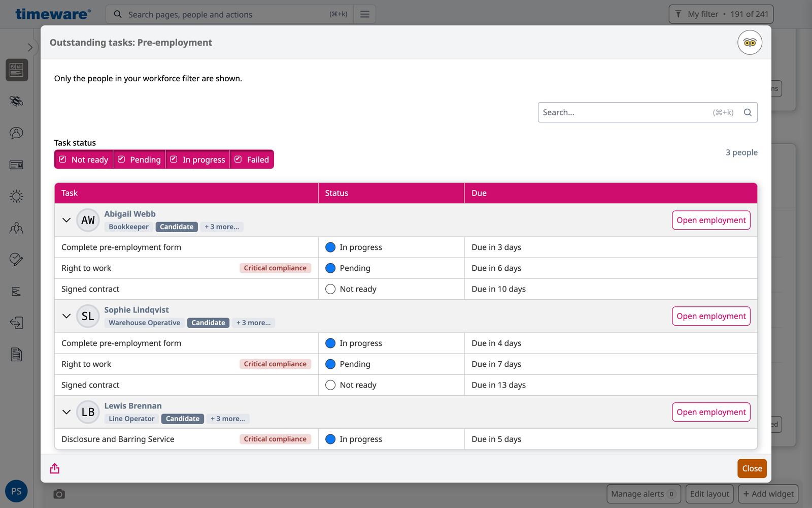
Task: Click Abigail's Bookkeeper tag
Action: click(128, 227)
